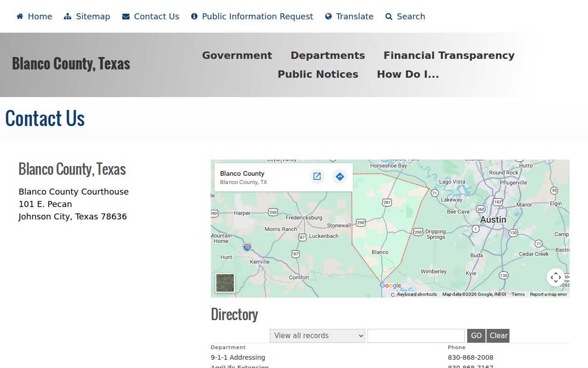This screenshot has height=368, width=588.
Task: Open the View all records dropdown
Action: tap(317, 336)
